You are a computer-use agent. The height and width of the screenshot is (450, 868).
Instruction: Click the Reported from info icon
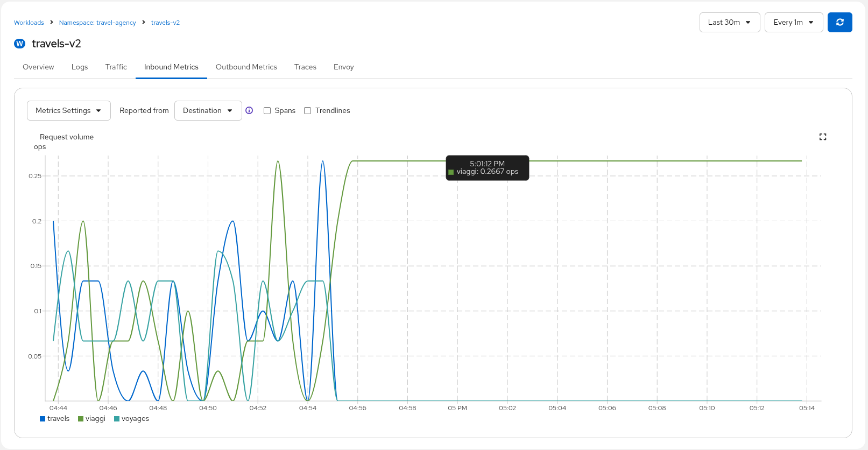pos(249,110)
